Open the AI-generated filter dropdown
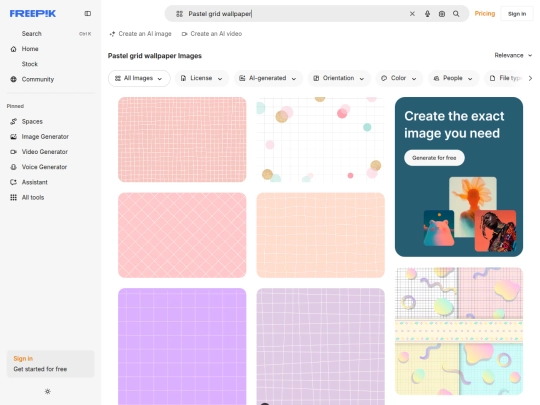 click(x=268, y=79)
